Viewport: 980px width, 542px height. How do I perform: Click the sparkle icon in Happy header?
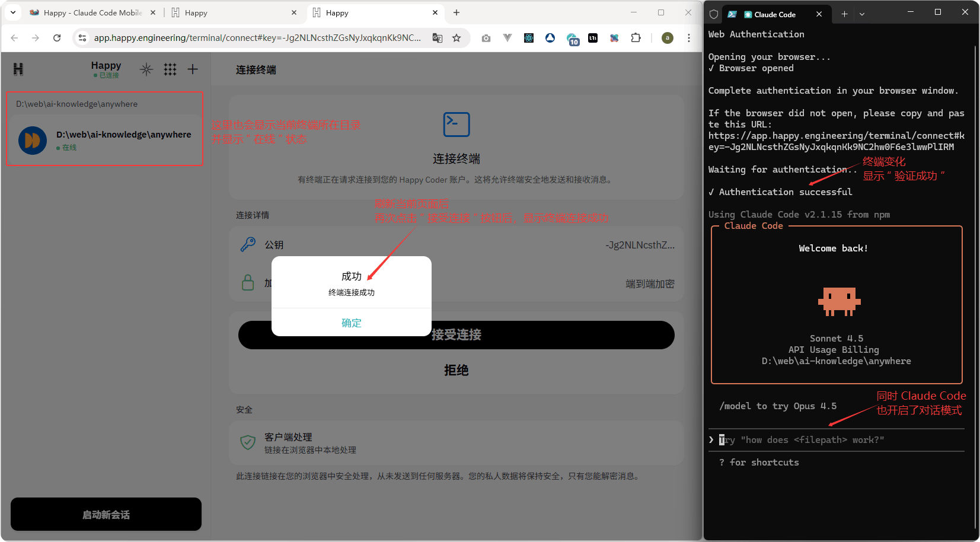pos(146,69)
